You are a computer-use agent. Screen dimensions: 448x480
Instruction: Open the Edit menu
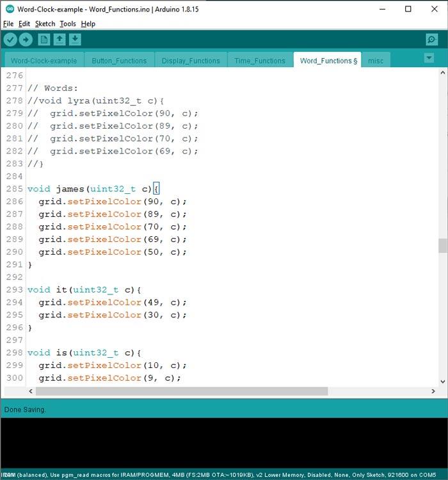(24, 24)
